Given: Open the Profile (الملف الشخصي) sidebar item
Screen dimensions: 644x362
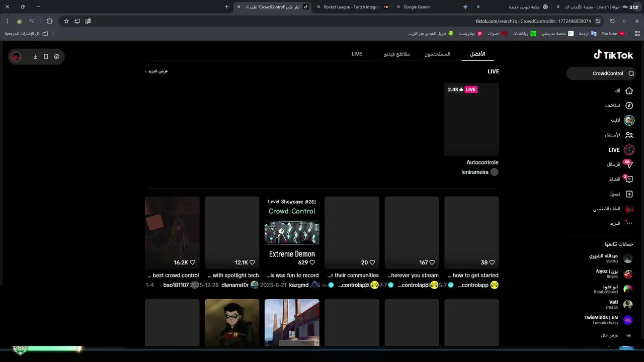Looking at the screenshot, I should pos(613,209).
